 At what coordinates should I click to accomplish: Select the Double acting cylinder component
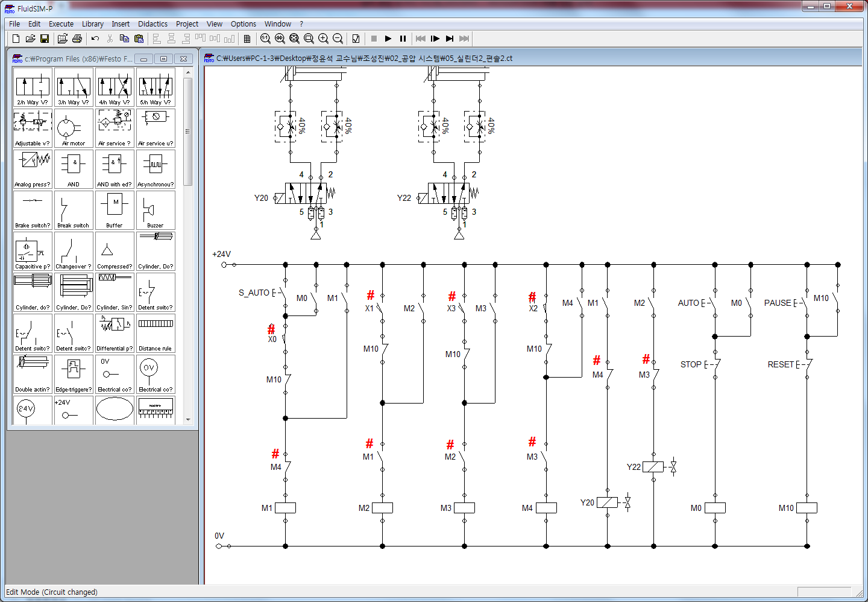point(33,374)
